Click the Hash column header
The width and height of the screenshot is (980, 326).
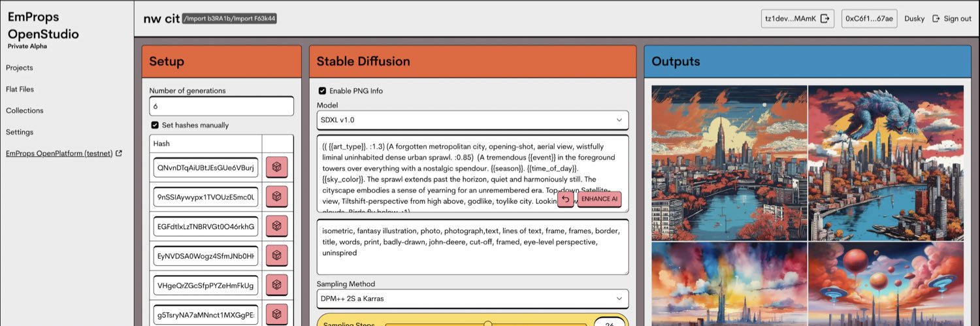point(206,144)
